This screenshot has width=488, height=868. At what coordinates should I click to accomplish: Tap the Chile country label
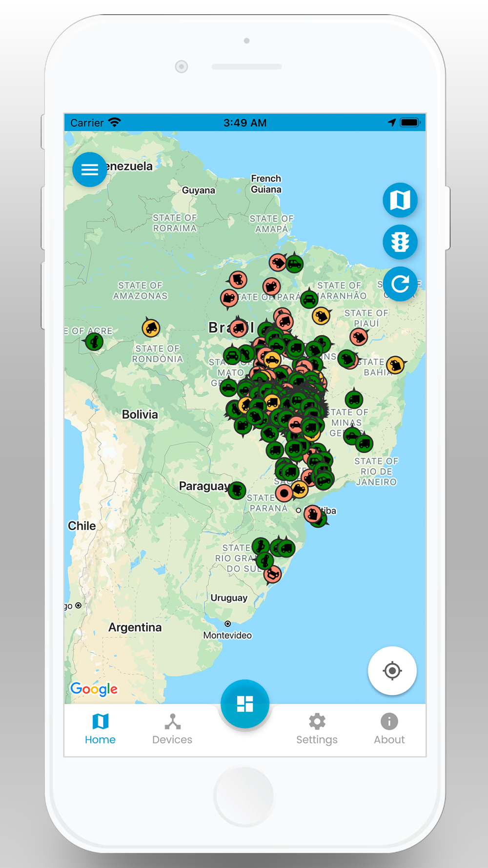pyautogui.click(x=82, y=526)
